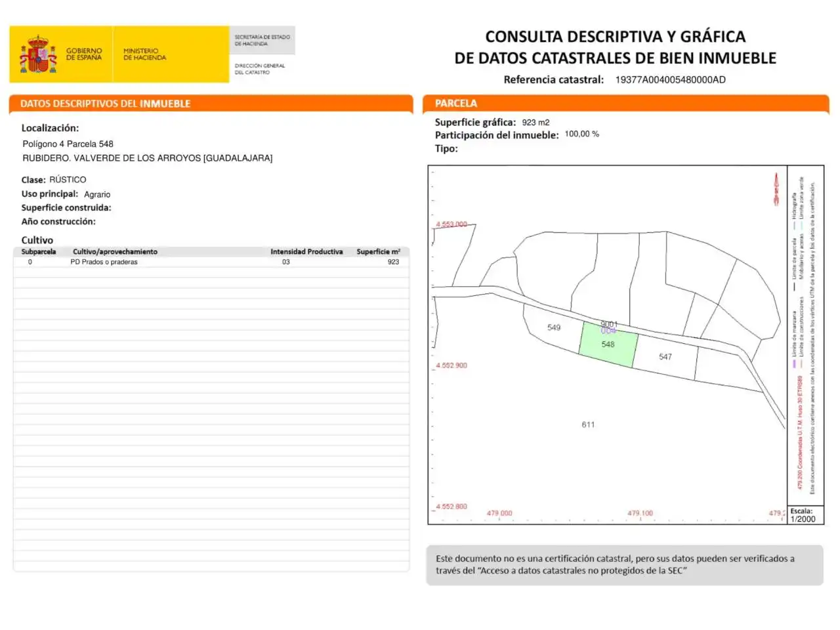840x630 pixels.
Task: Click the red north arrow on the map
Action: 776,189
